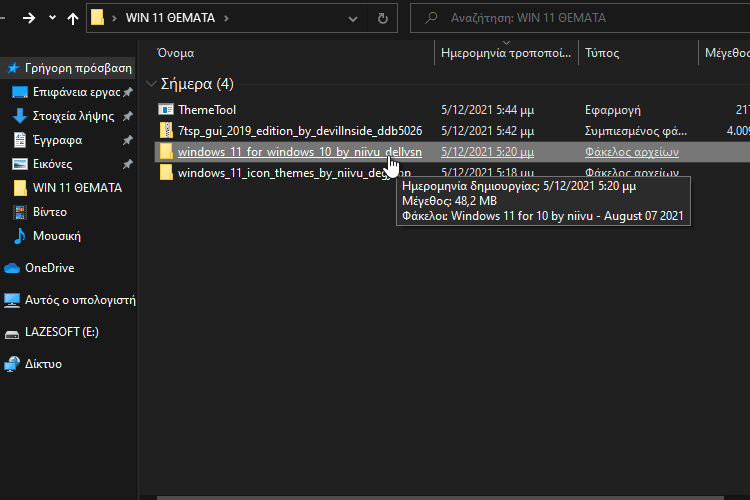
Task: Click the OneDrive cloud icon
Action: (x=11, y=268)
